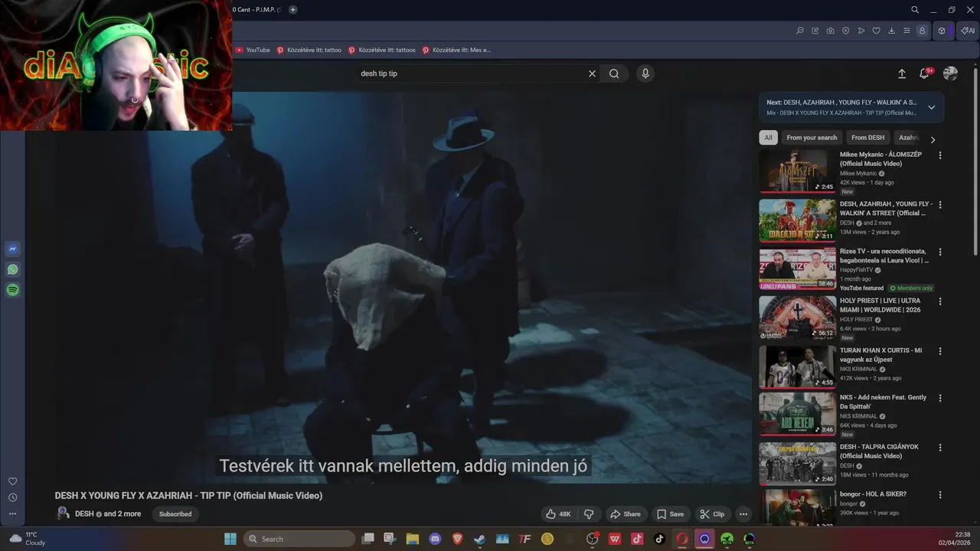Save video to a playlist

coord(670,514)
